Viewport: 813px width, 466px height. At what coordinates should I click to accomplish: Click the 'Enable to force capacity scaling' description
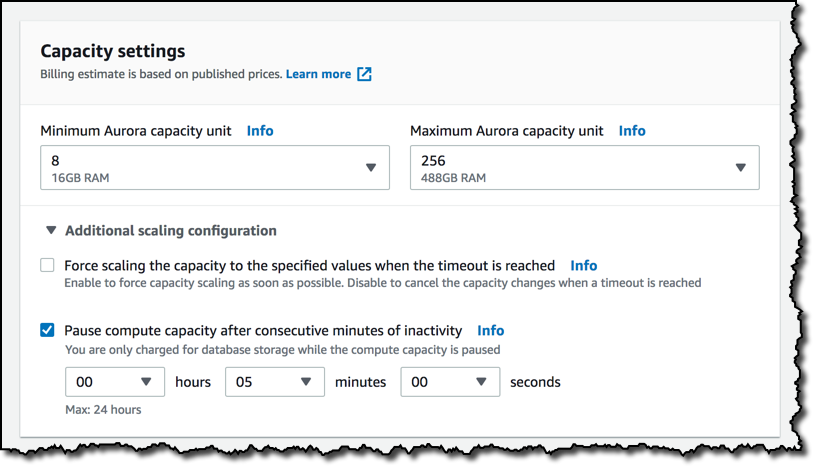coord(383,283)
